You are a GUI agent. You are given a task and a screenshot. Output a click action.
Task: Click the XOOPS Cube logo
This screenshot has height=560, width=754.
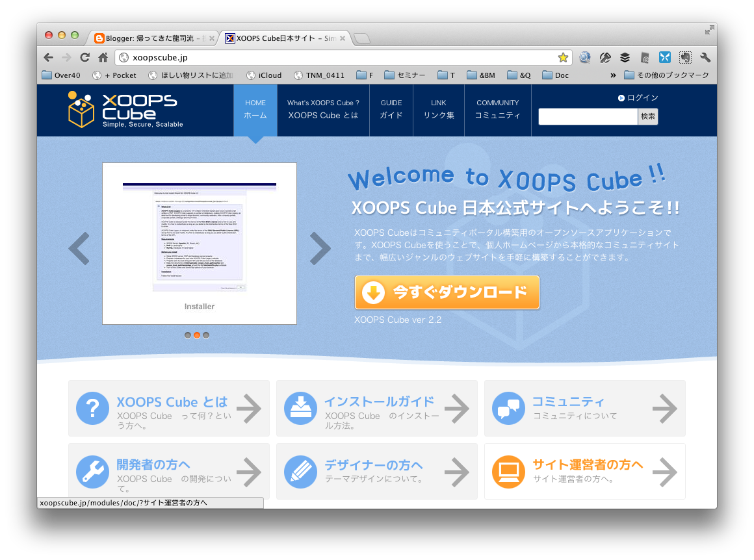125,110
